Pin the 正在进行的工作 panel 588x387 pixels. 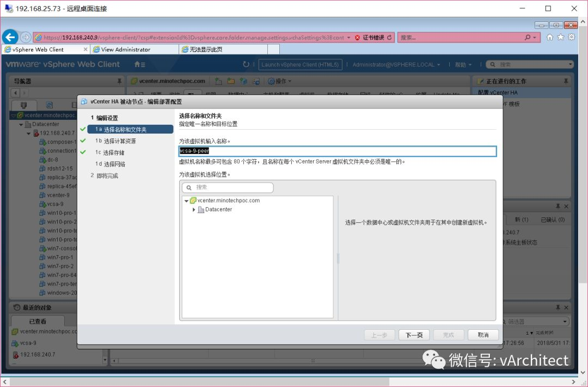[x=566, y=81]
